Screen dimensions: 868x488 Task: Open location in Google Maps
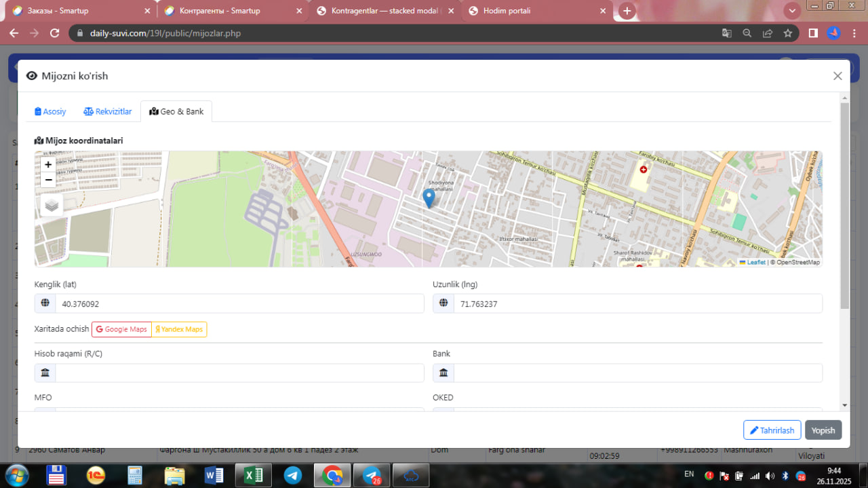pyautogui.click(x=121, y=329)
